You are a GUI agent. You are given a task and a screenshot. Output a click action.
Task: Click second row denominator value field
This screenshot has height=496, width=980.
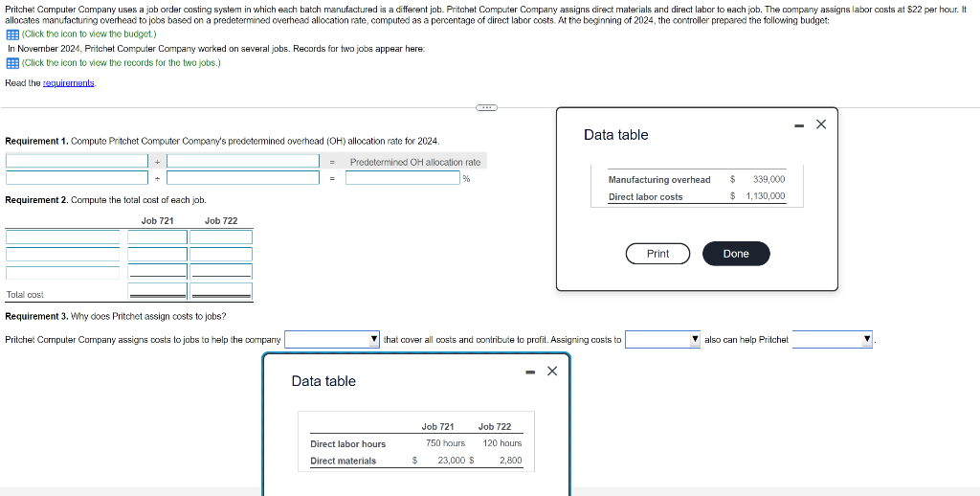[243, 178]
